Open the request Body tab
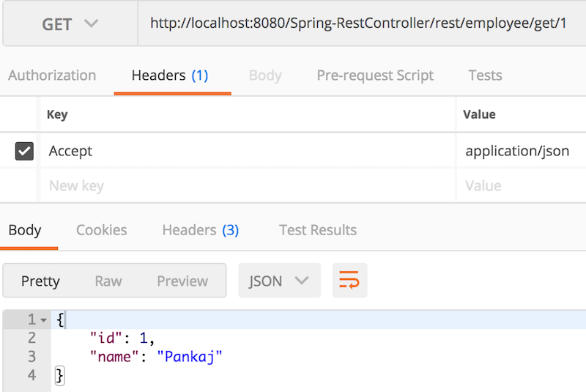 265,75
